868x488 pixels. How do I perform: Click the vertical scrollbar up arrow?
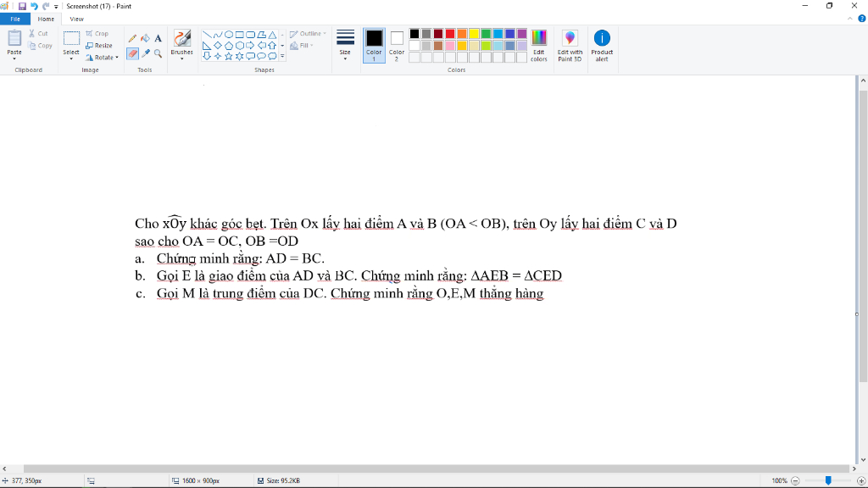(863, 80)
